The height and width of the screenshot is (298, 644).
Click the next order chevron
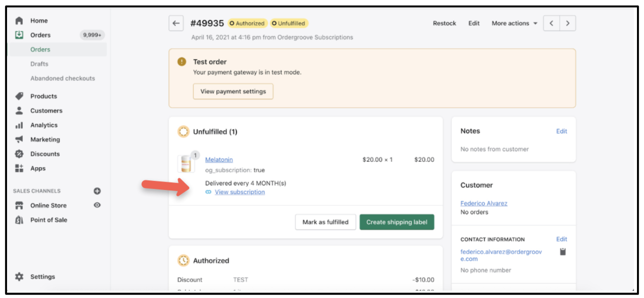[x=568, y=23]
